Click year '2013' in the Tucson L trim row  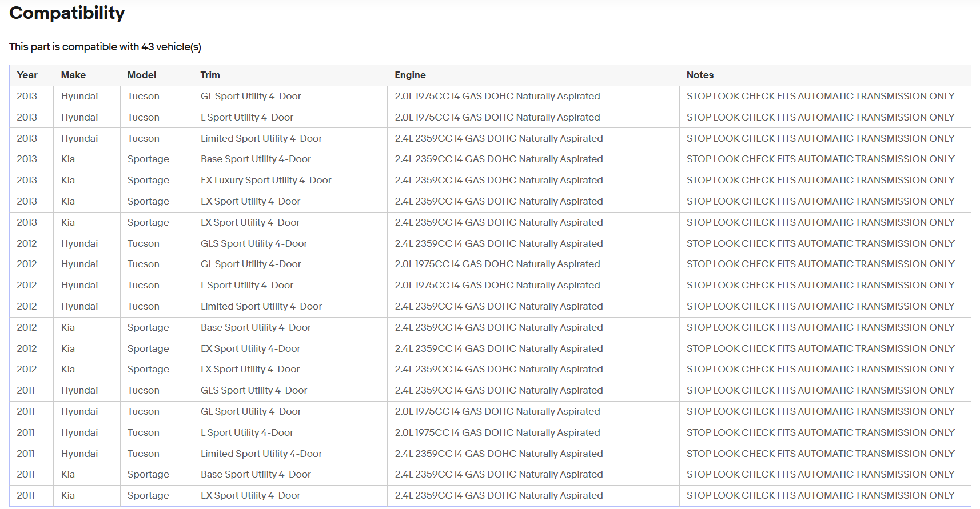point(27,117)
